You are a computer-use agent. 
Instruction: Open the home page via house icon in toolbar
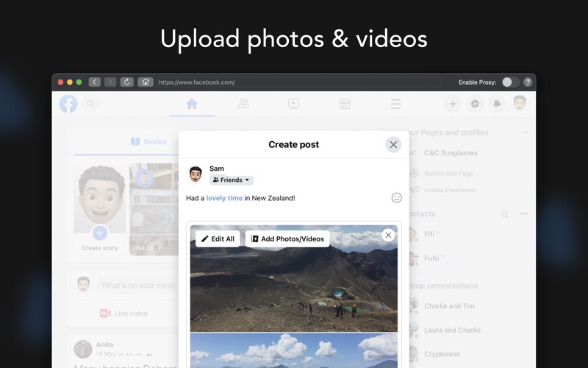(146, 82)
